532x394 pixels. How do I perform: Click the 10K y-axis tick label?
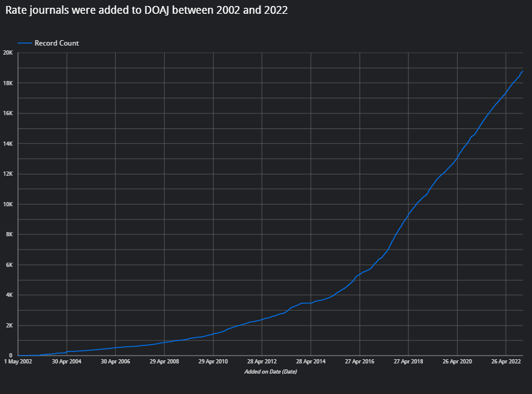(8, 204)
